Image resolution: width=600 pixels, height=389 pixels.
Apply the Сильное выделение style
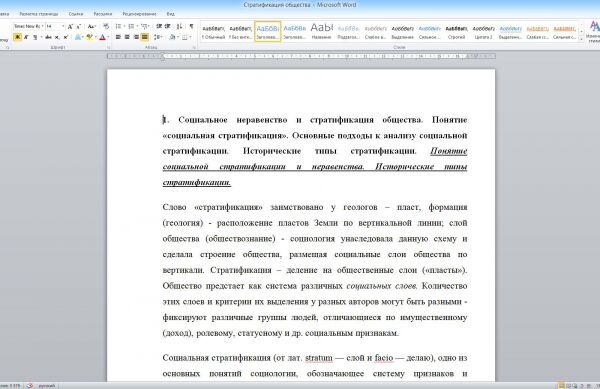tap(429, 31)
